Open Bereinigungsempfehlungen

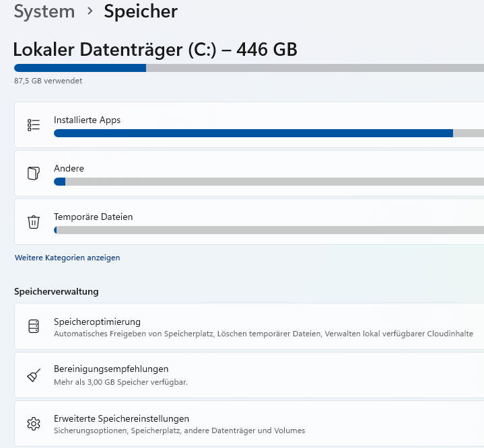[249, 375]
